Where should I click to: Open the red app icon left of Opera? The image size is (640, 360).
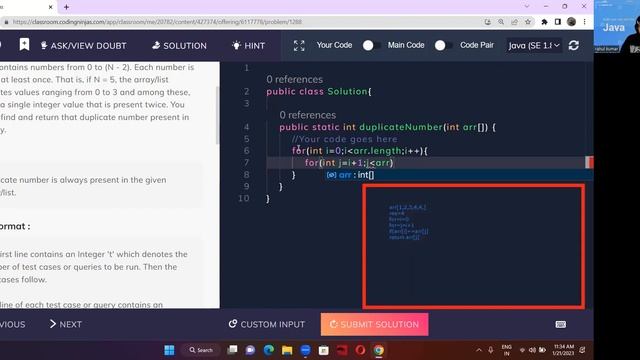[342, 350]
